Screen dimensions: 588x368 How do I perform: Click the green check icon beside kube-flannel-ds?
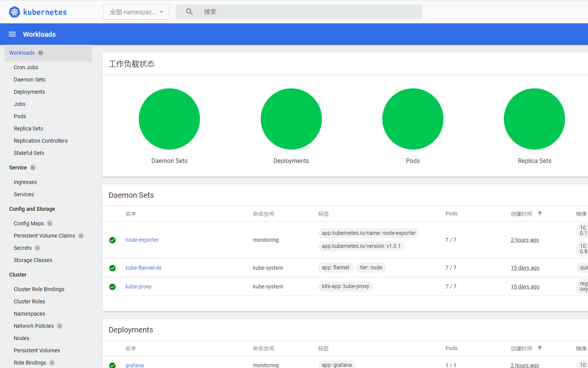pyautogui.click(x=112, y=268)
